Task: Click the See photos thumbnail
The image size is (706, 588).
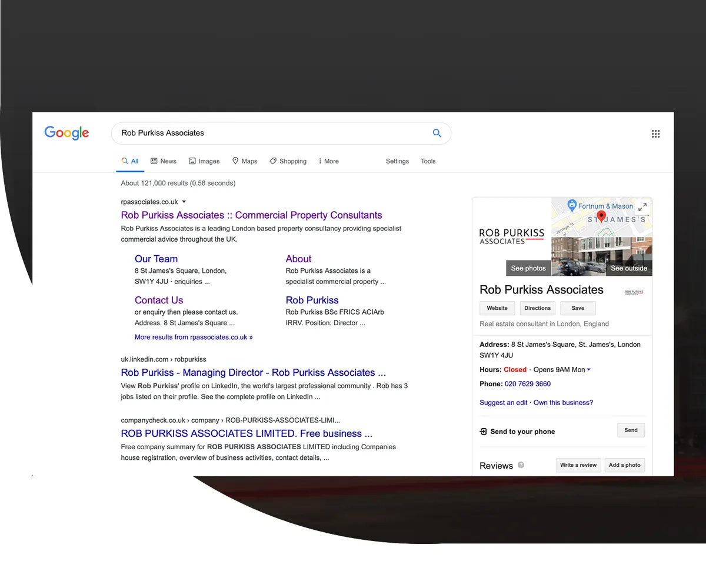Action: 528,268
